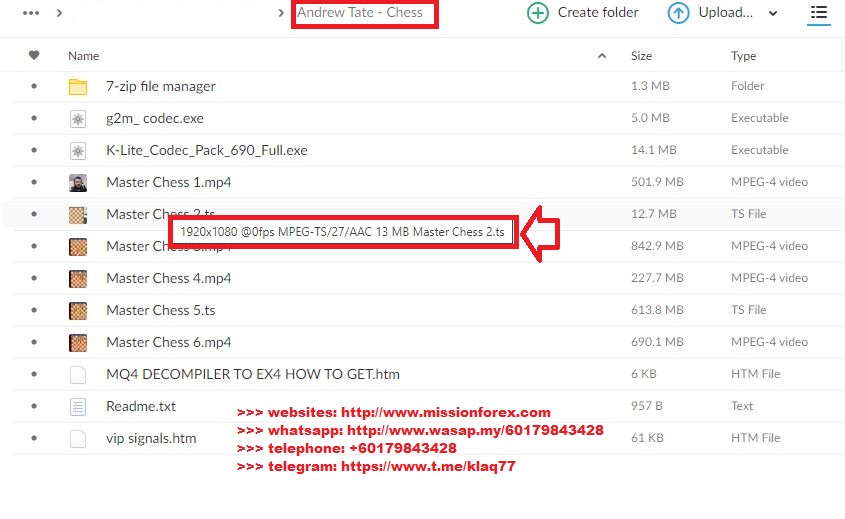Click the 957 B size cell
The height and width of the screenshot is (519, 845).
pyautogui.click(x=647, y=406)
